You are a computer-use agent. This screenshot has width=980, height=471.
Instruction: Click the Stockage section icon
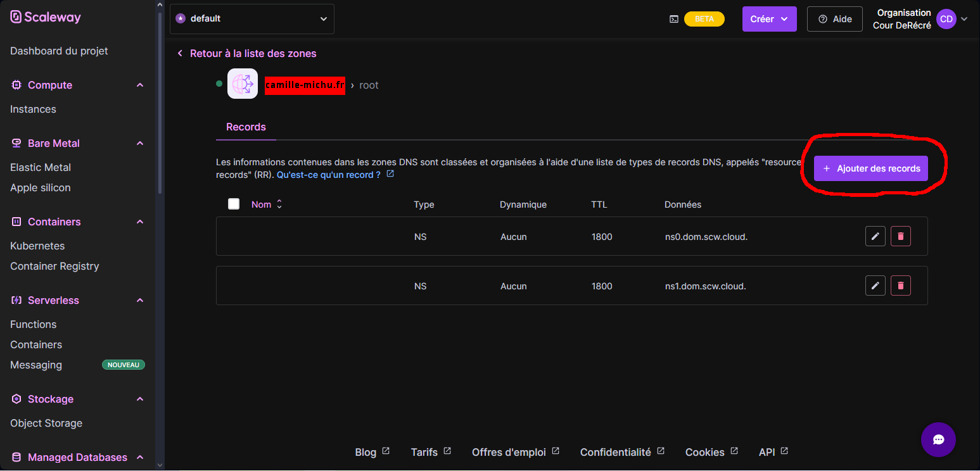coord(16,399)
